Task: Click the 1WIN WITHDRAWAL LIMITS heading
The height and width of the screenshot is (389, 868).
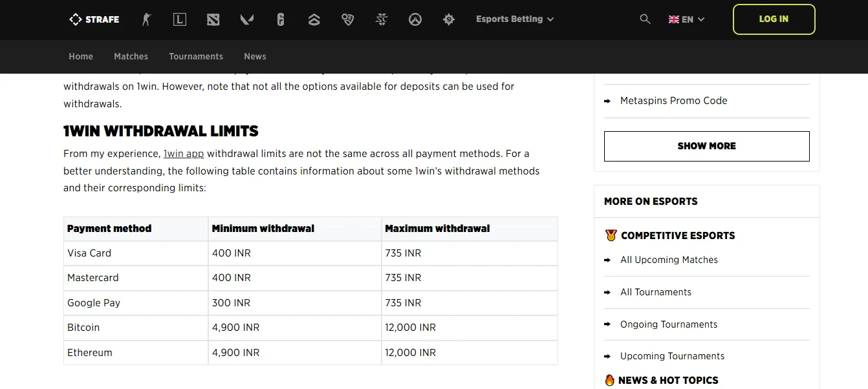Action: point(161,131)
